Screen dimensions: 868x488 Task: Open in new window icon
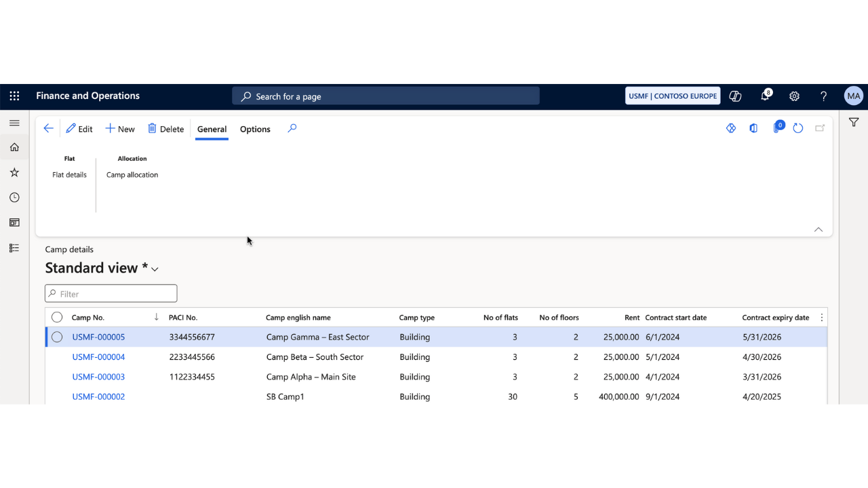pyautogui.click(x=820, y=128)
